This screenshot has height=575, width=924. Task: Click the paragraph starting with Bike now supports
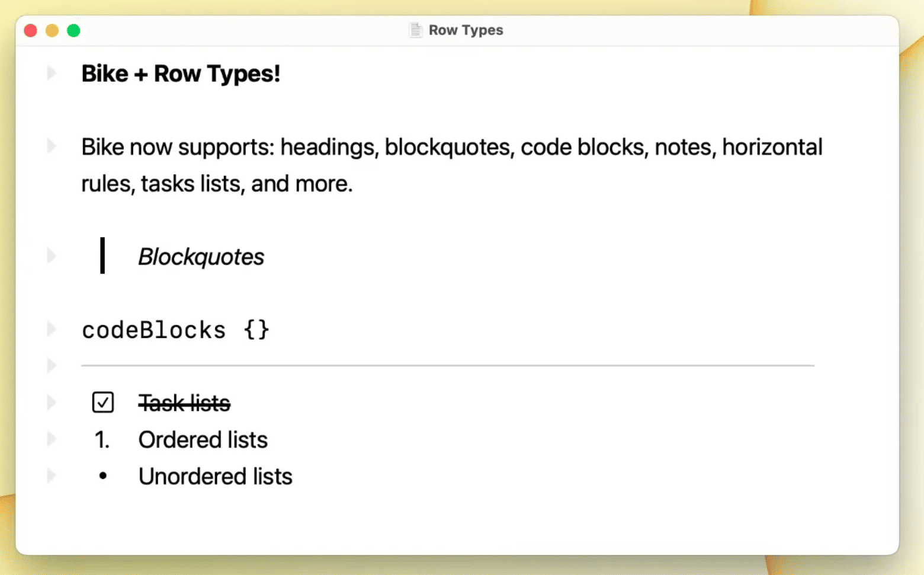[452, 165]
